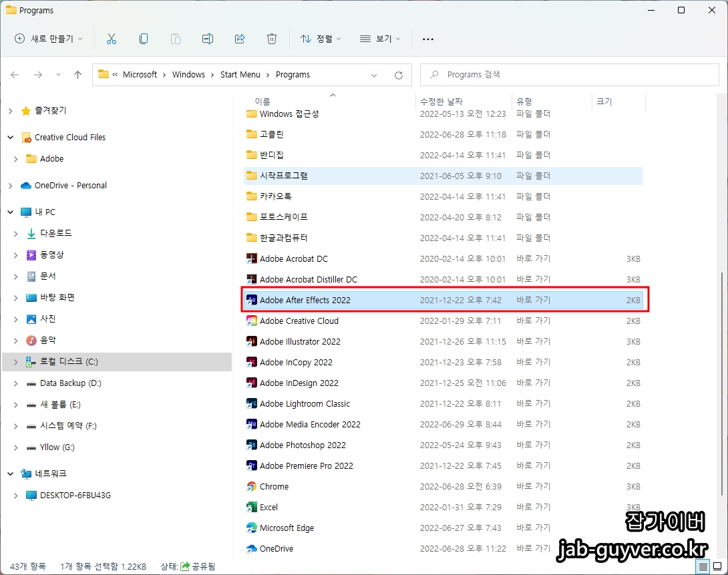The image size is (728, 575).
Task: Select the 한글과컴퓨터 folder
Action: pos(283,238)
